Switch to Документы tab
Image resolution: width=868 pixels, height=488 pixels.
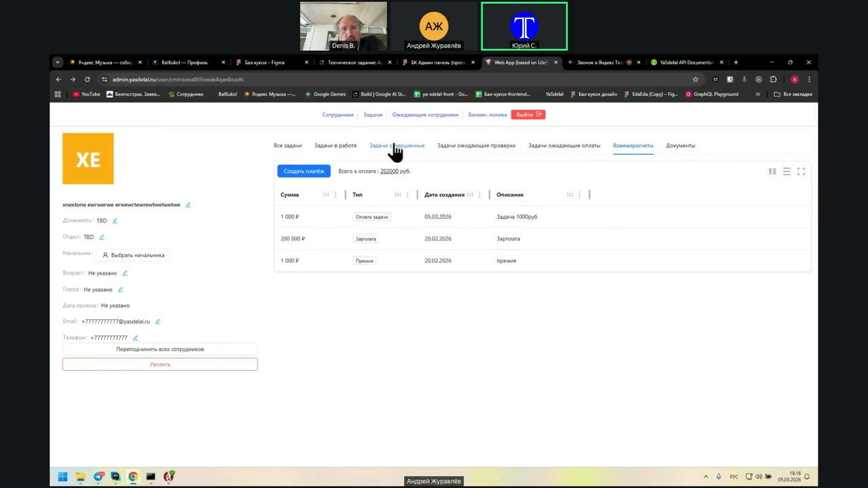click(x=680, y=146)
